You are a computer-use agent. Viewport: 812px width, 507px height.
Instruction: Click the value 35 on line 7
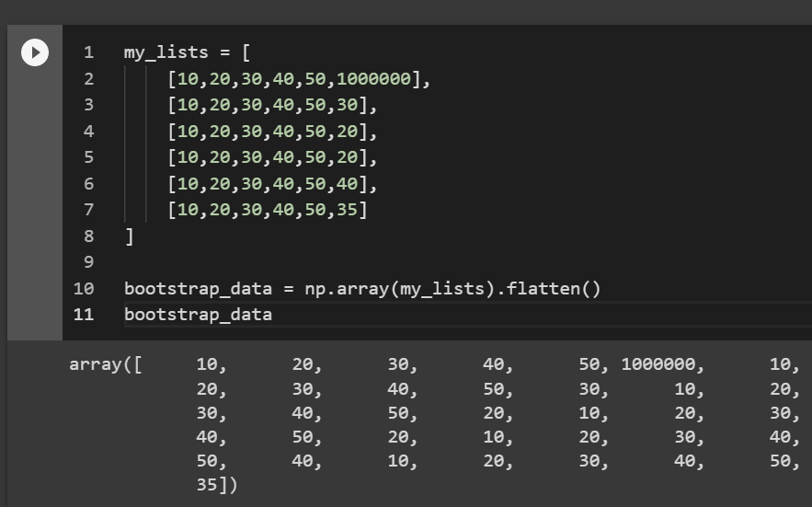click(x=347, y=210)
